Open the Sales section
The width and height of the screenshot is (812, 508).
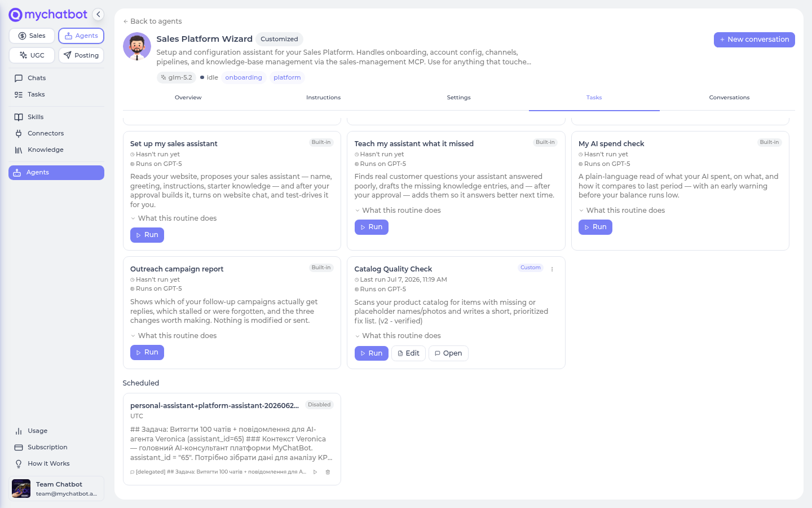point(32,36)
